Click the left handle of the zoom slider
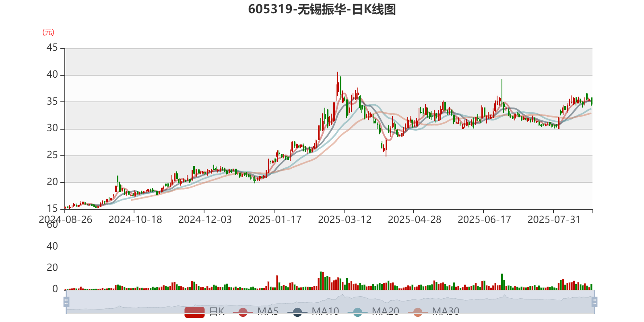This screenshot has width=644, height=322. [66, 301]
